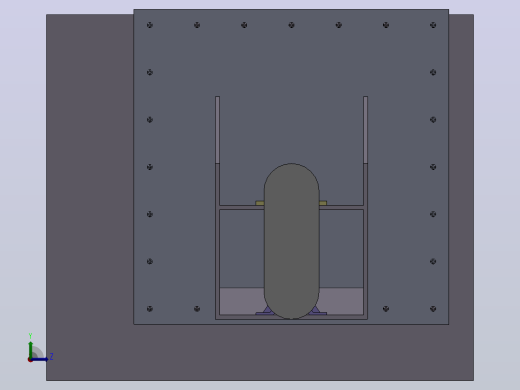
Task: Click the middle screw hole in top row
Action: pyautogui.click(x=291, y=25)
